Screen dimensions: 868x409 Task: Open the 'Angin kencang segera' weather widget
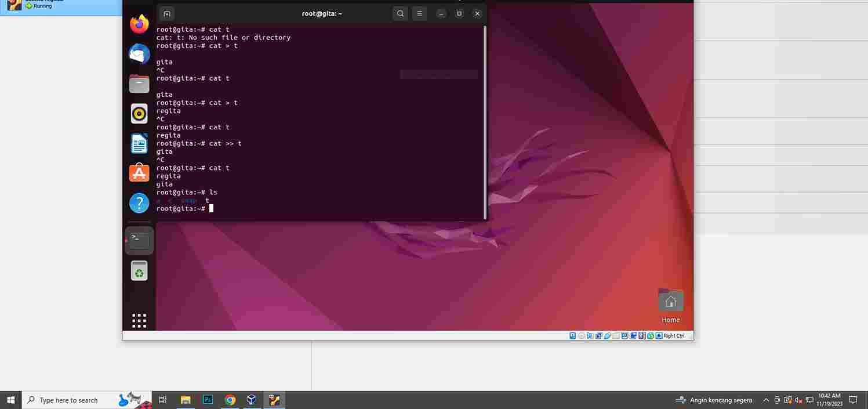point(714,400)
